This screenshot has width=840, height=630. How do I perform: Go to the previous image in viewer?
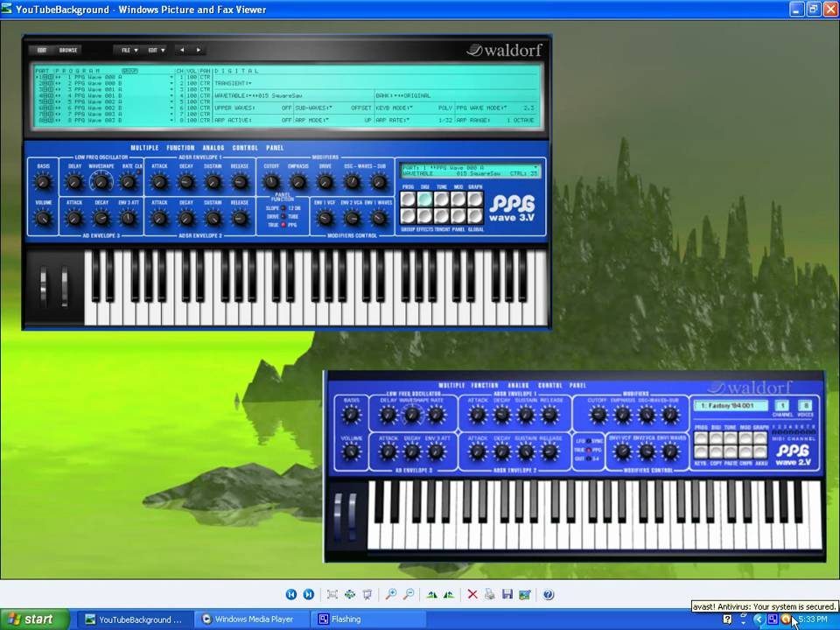290,594
